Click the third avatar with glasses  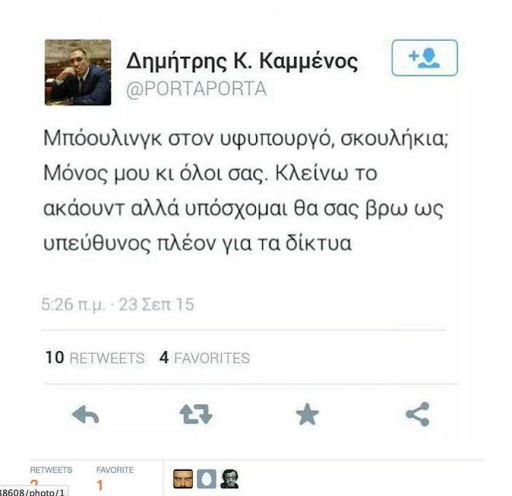click(x=229, y=479)
